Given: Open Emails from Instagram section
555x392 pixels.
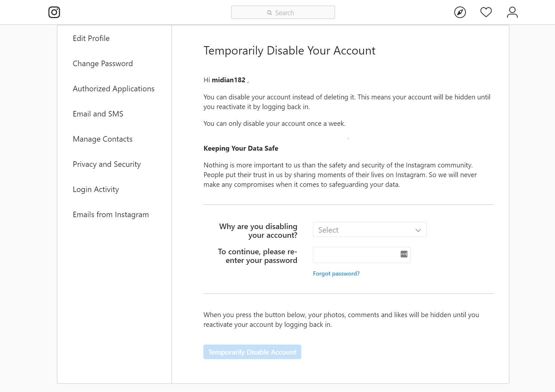Looking at the screenshot, I should [110, 215].
